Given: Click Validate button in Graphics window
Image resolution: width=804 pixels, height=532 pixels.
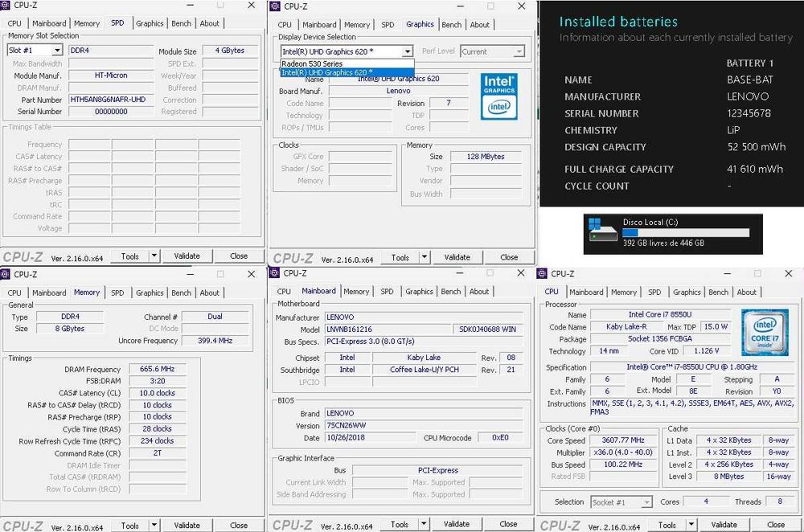Looking at the screenshot, I should [x=457, y=257].
